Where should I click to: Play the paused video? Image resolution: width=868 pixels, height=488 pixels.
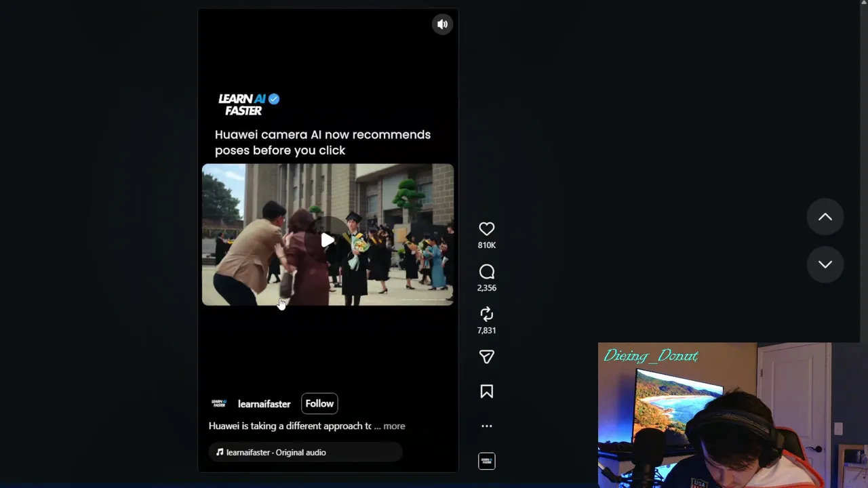tap(328, 240)
